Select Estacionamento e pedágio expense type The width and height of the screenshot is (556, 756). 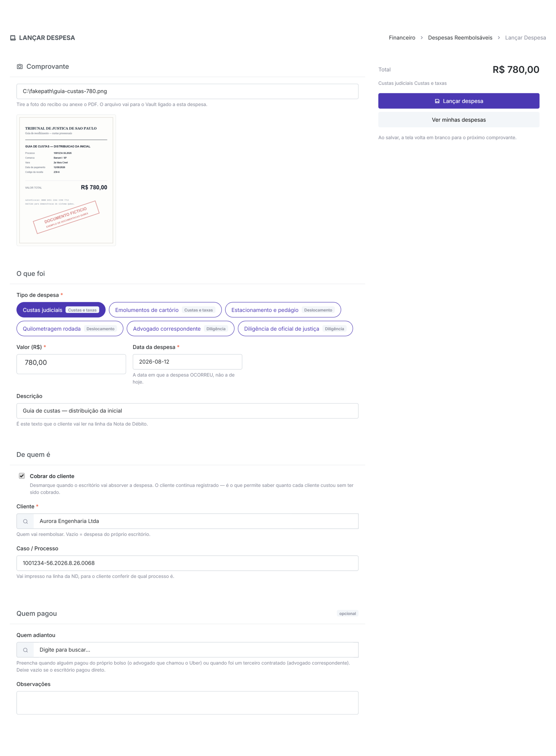tap(283, 310)
